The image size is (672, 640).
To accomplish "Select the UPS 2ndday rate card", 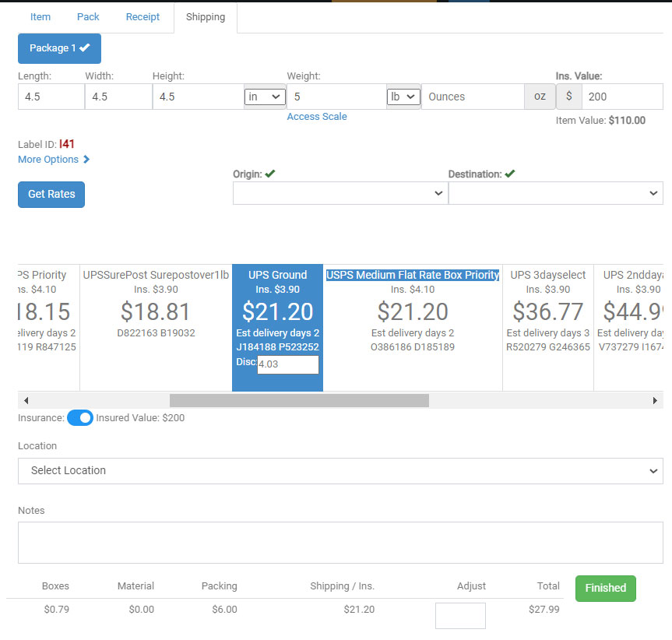I will [628, 327].
